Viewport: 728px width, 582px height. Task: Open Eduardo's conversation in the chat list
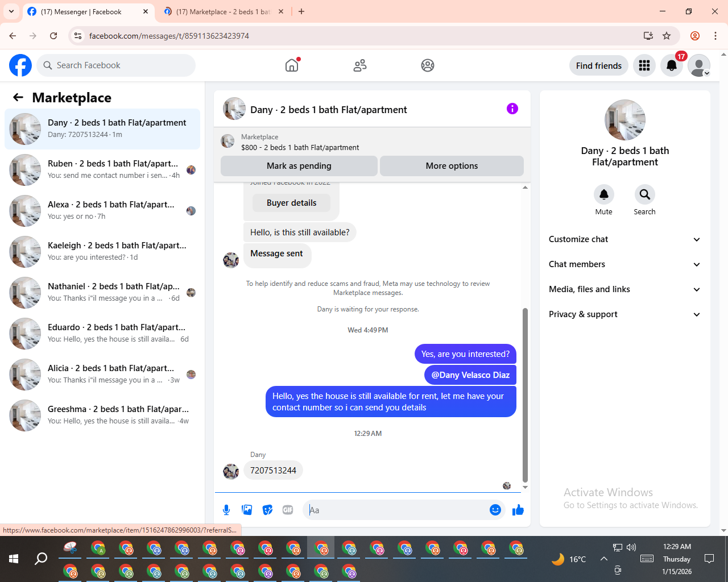[102, 334]
